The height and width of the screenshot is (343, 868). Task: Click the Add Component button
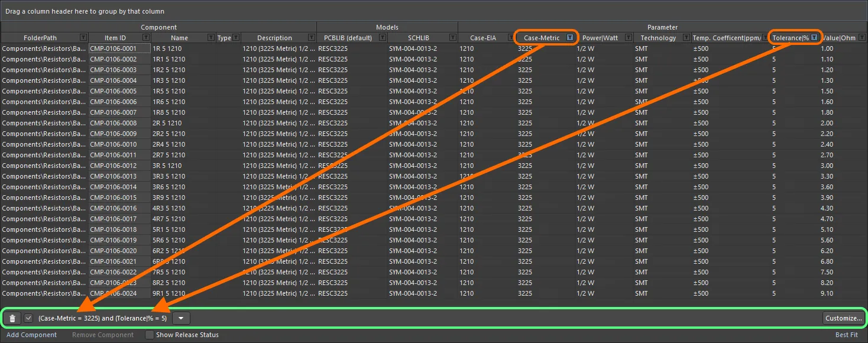coord(31,335)
